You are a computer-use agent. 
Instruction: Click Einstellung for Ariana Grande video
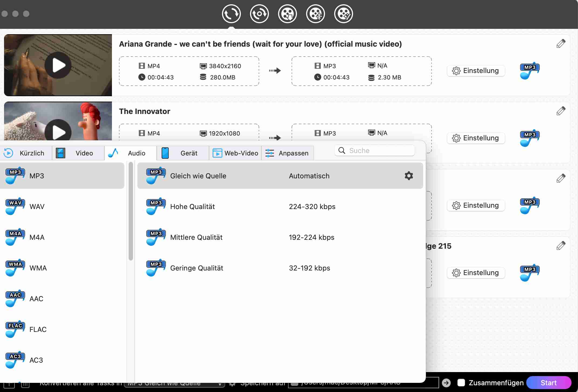pyautogui.click(x=476, y=71)
